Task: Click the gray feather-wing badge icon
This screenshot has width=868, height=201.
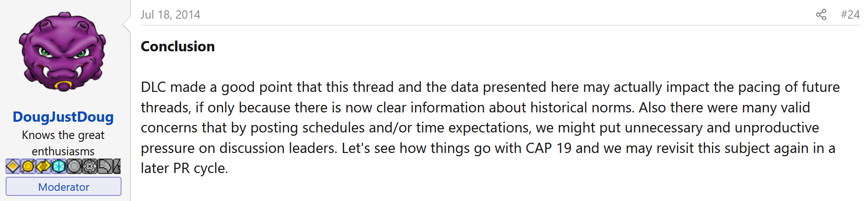Action: pyautogui.click(x=105, y=166)
